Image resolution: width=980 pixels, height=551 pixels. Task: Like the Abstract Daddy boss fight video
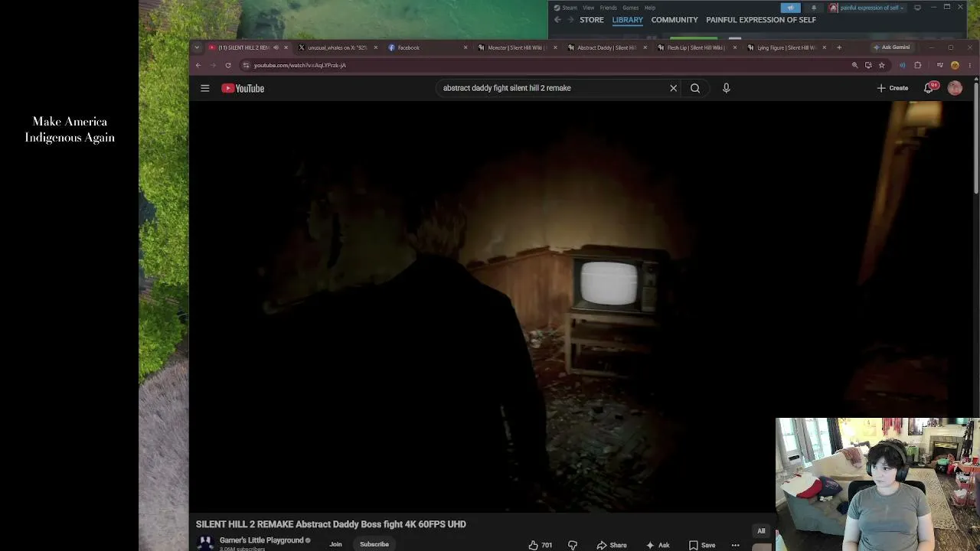pos(540,545)
